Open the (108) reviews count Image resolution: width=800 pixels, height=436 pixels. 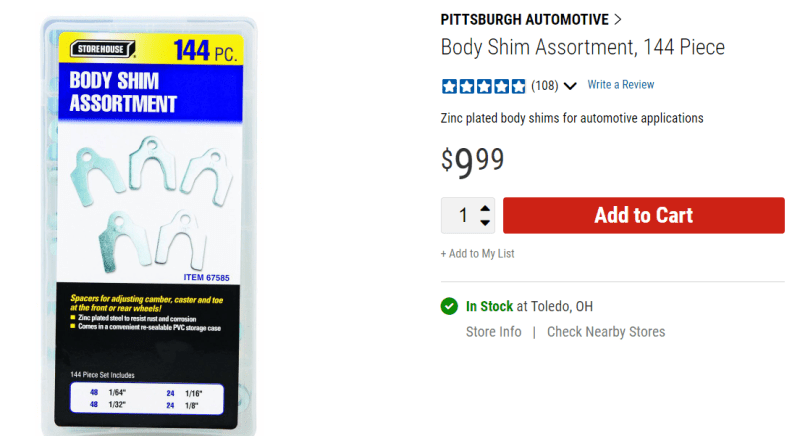pos(544,86)
